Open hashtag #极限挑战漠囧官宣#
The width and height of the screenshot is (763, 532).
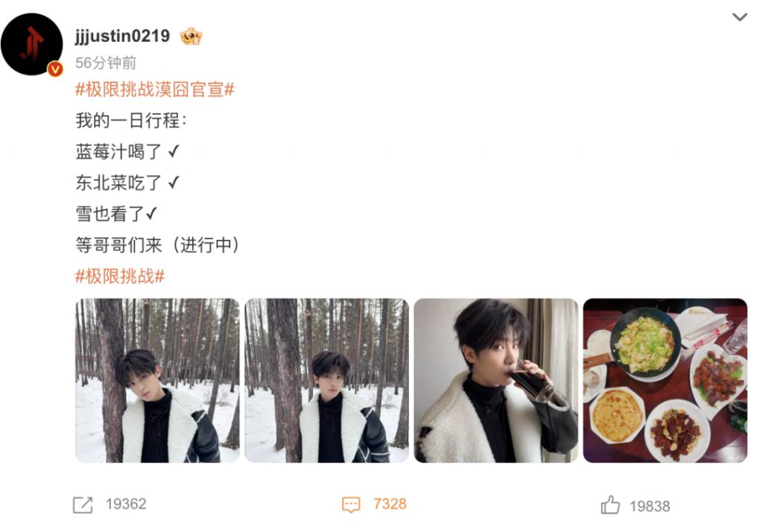[x=155, y=89]
